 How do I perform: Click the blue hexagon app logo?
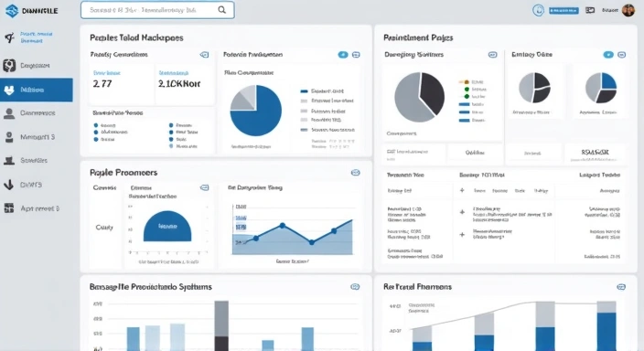(12, 11)
